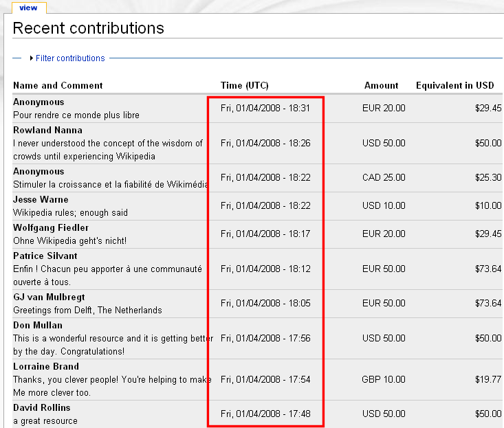Select comment 'Wikipedia rules; enough said'
This screenshot has width=504, height=428.
pos(70,212)
